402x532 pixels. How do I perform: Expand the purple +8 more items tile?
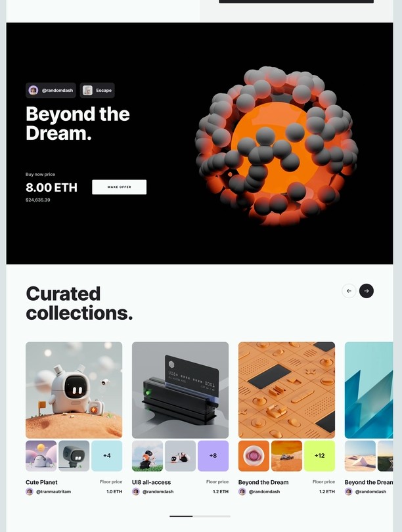(213, 456)
